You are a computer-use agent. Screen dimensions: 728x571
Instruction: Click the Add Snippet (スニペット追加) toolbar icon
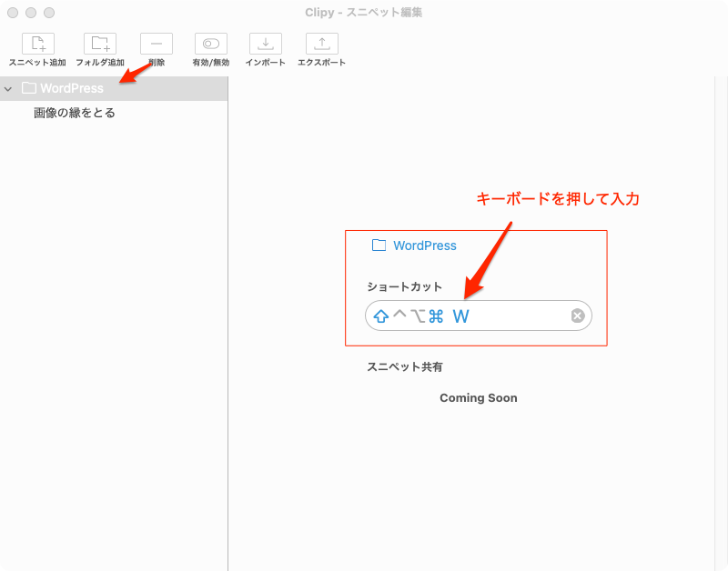(x=37, y=44)
